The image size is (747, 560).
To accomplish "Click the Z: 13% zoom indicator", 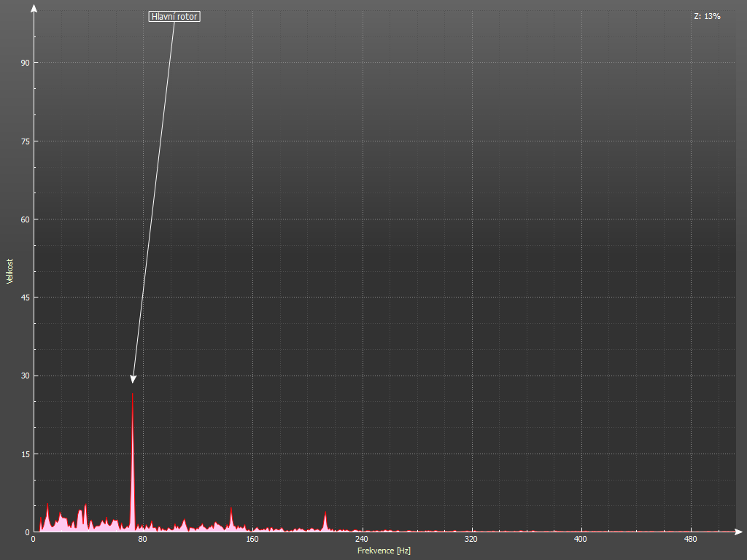I will (707, 16).
